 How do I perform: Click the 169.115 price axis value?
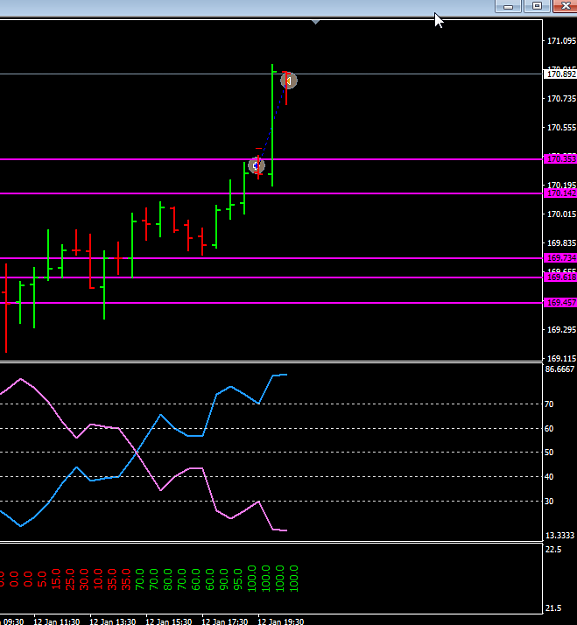pos(562,358)
